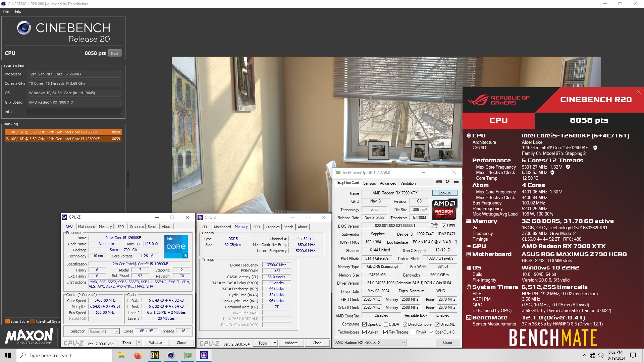Open the Windows Start menu
The height and width of the screenshot is (362, 644).
pyautogui.click(x=8, y=355)
